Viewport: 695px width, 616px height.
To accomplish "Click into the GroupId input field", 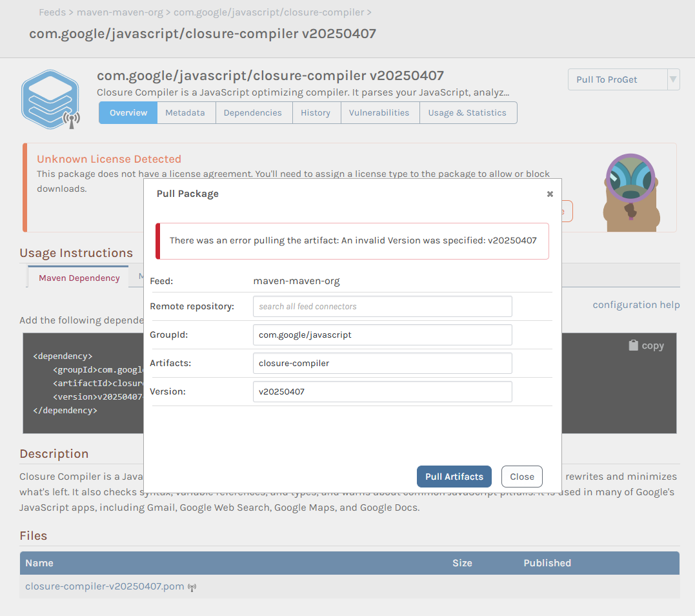I will click(383, 335).
